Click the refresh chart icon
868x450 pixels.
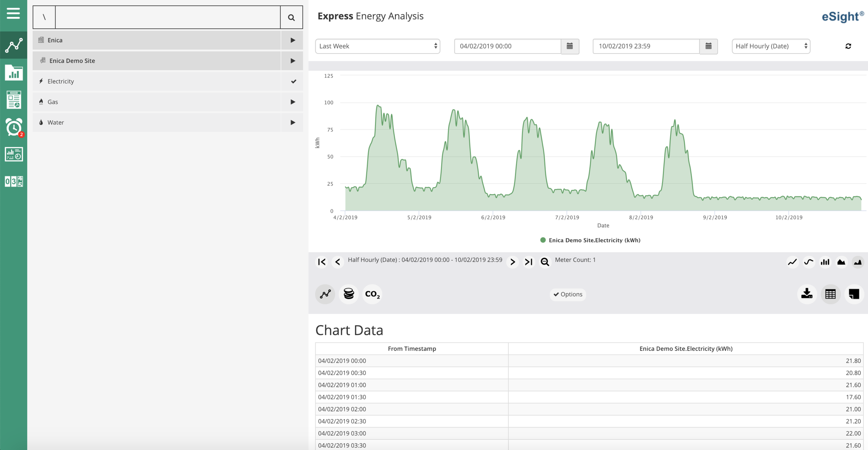(848, 46)
